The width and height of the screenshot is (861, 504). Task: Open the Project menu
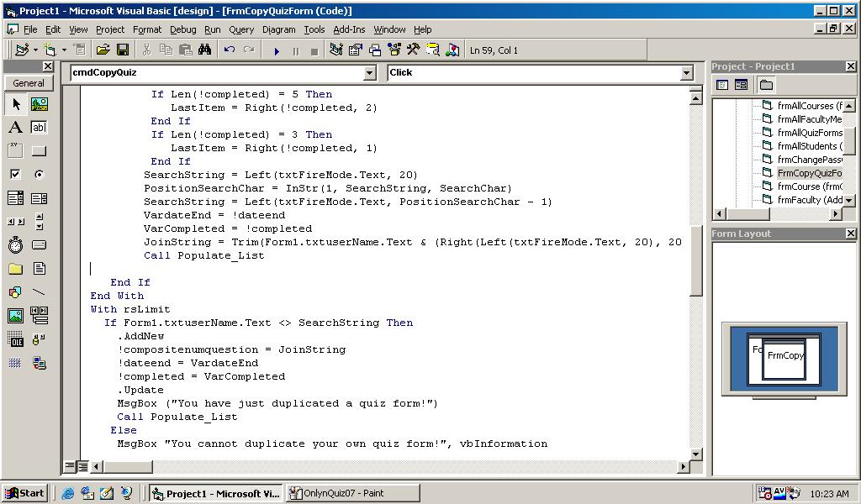click(110, 29)
